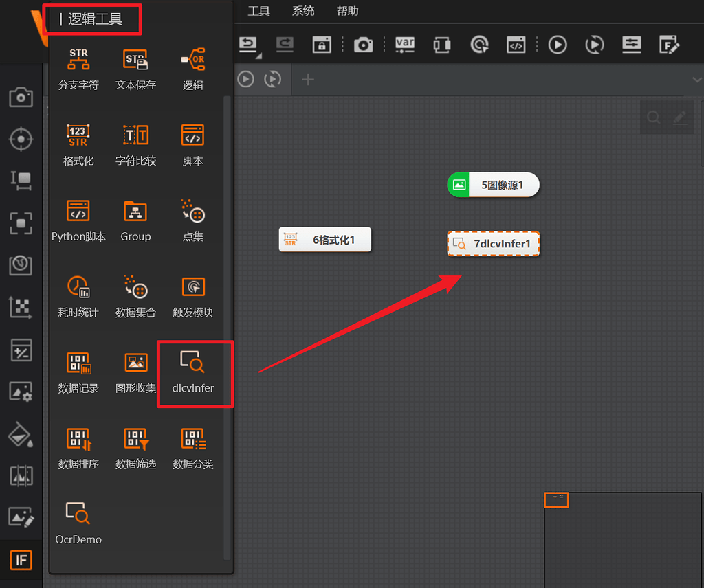Image resolution: width=704 pixels, height=588 pixels.
Task: Open the crosshair locate category in sidebar
Action: point(21,139)
